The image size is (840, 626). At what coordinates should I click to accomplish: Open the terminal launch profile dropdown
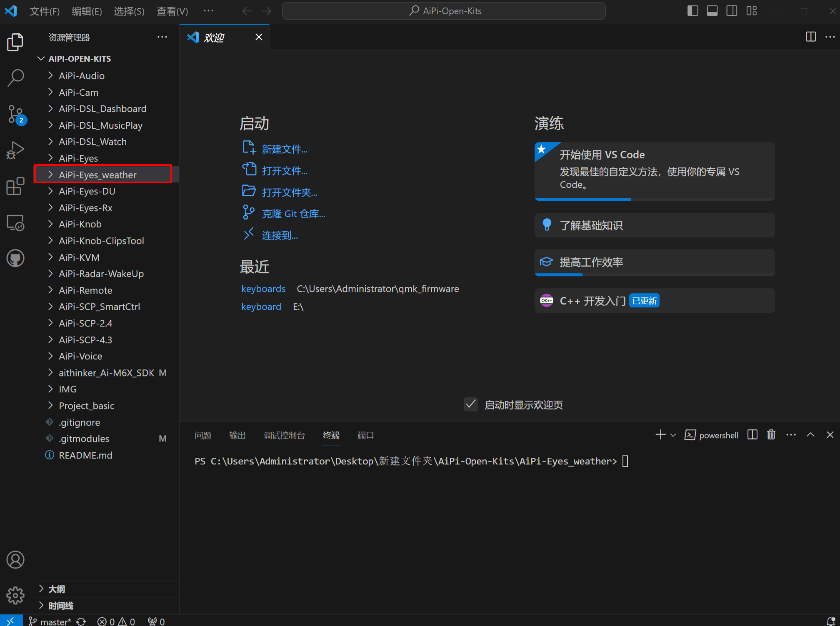[x=673, y=435]
